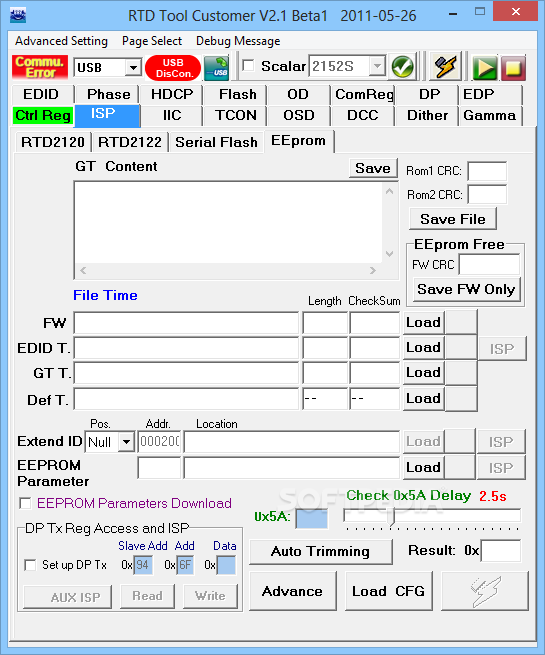The image size is (545, 655).
Task: Click Load for EEPROM Parameter
Action: 423,467
